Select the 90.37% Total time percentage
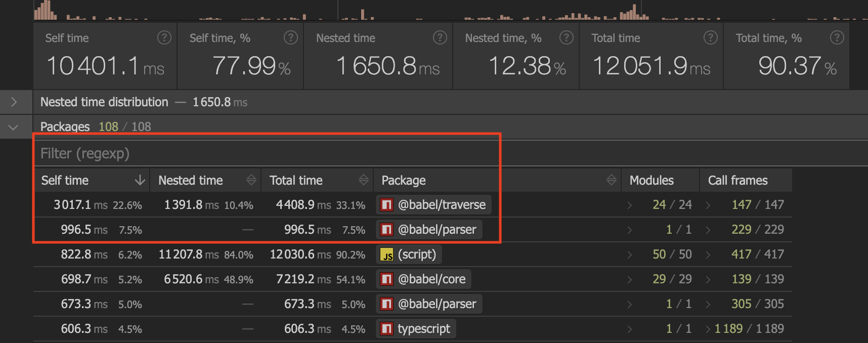The height and width of the screenshot is (343, 868). tap(798, 66)
